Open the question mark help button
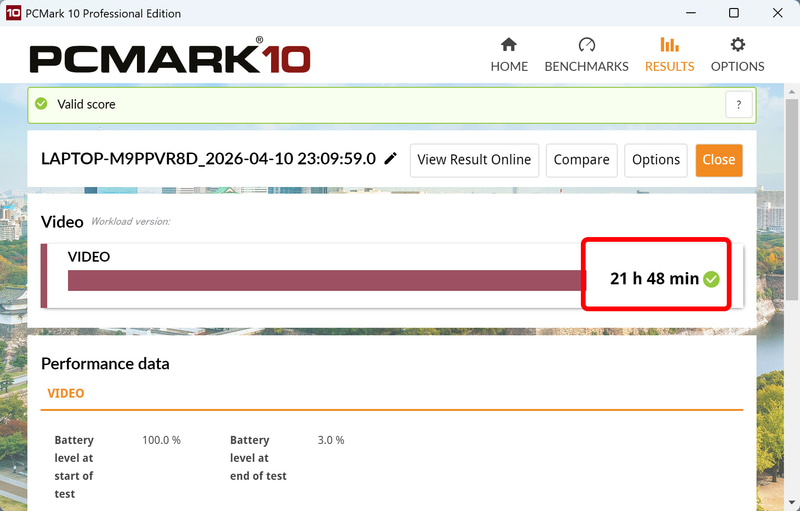The width and height of the screenshot is (800, 511). point(738,105)
